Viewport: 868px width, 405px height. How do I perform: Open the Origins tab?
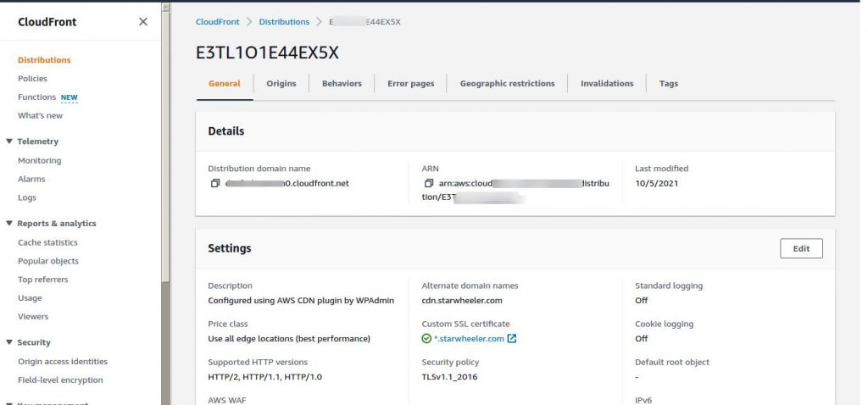click(x=281, y=84)
